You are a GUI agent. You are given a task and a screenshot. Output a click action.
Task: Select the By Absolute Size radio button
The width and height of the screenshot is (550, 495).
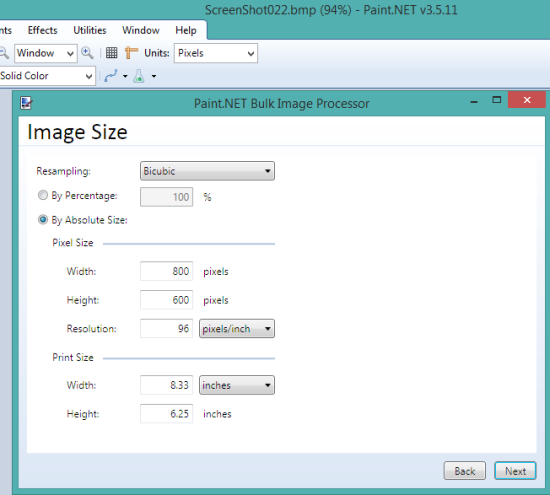pyautogui.click(x=43, y=220)
